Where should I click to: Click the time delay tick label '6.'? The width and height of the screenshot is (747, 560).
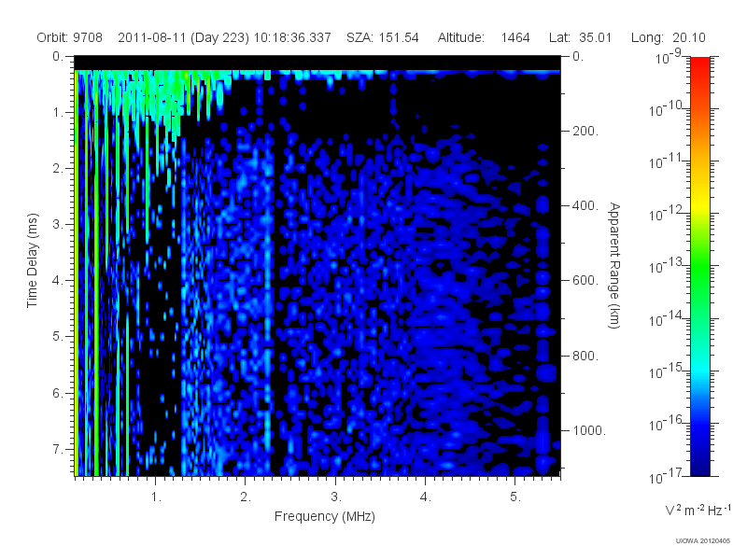tap(58, 393)
